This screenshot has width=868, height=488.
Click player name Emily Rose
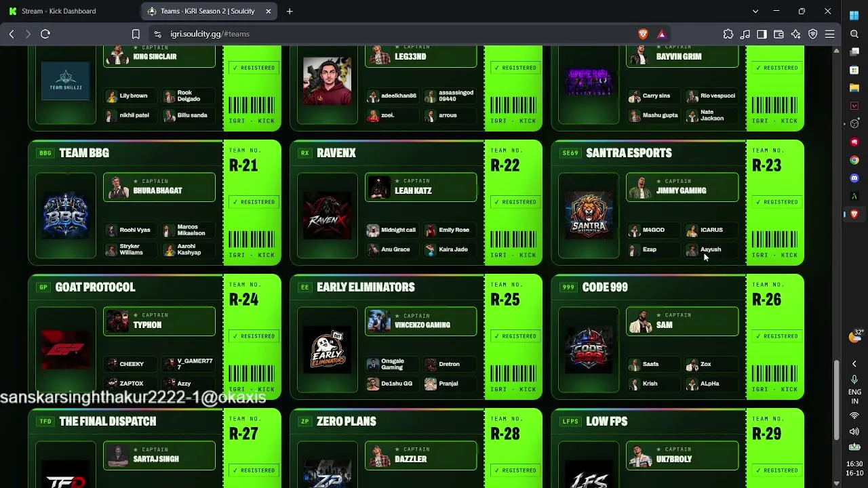[x=454, y=230]
